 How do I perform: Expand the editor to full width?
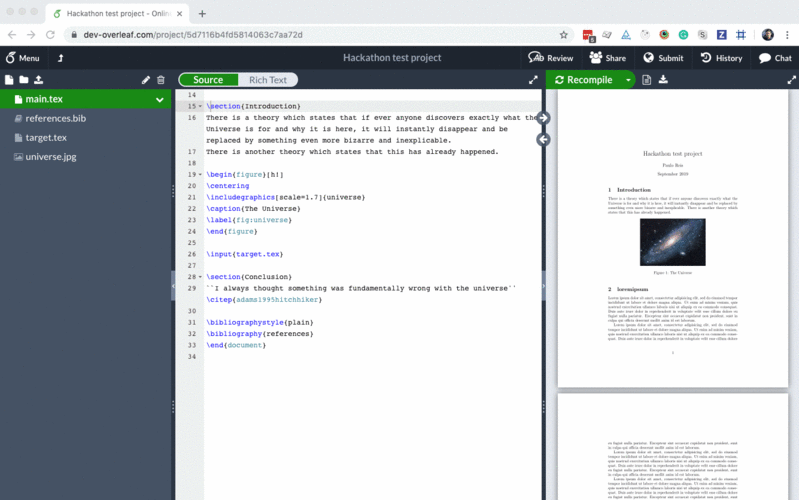[x=533, y=80]
